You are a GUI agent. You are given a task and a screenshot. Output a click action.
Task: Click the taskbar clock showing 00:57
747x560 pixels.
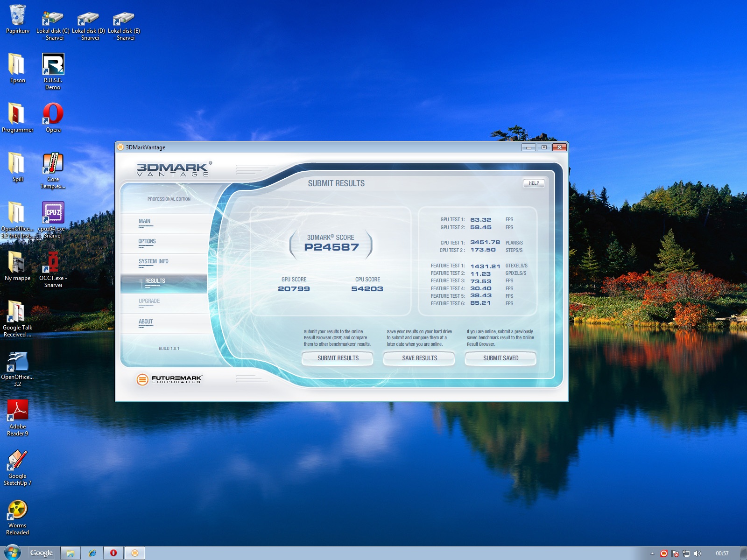click(x=722, y=553)
